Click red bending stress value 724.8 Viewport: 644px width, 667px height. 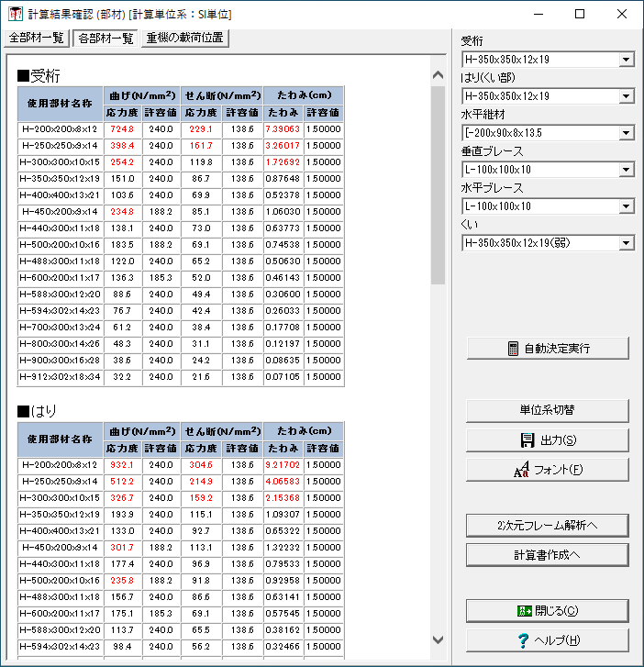click(122, 129)
